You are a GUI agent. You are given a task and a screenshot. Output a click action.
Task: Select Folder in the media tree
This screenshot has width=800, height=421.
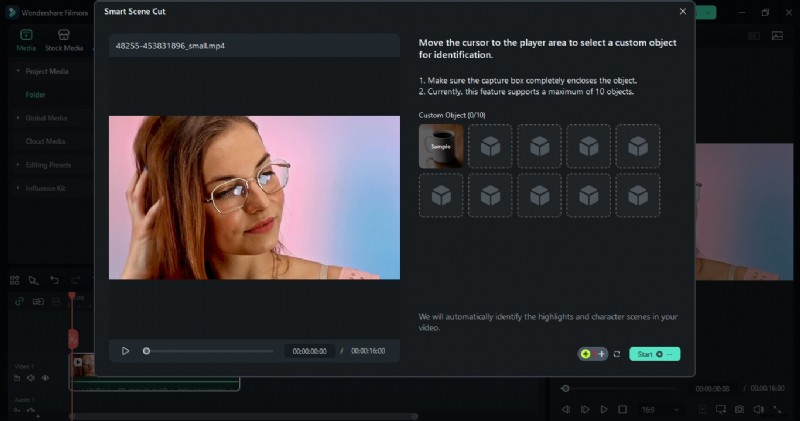pyautogui.click(x=36, y=94)
